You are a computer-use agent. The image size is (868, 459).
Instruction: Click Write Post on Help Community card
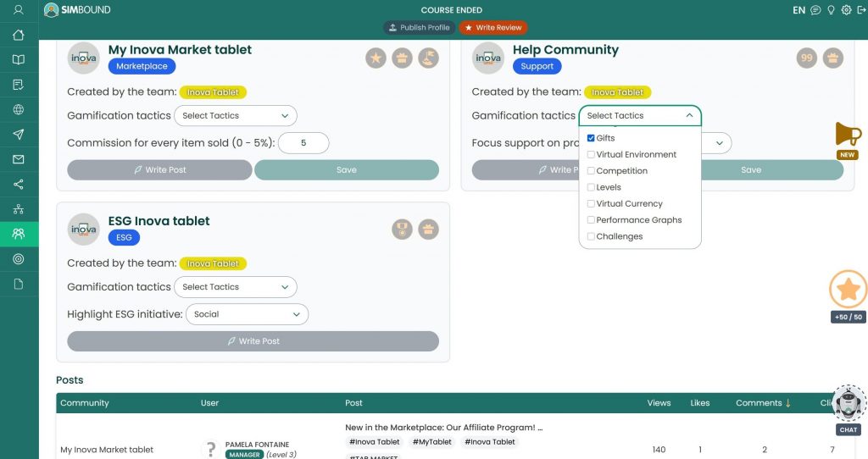[x=526, y=169]
